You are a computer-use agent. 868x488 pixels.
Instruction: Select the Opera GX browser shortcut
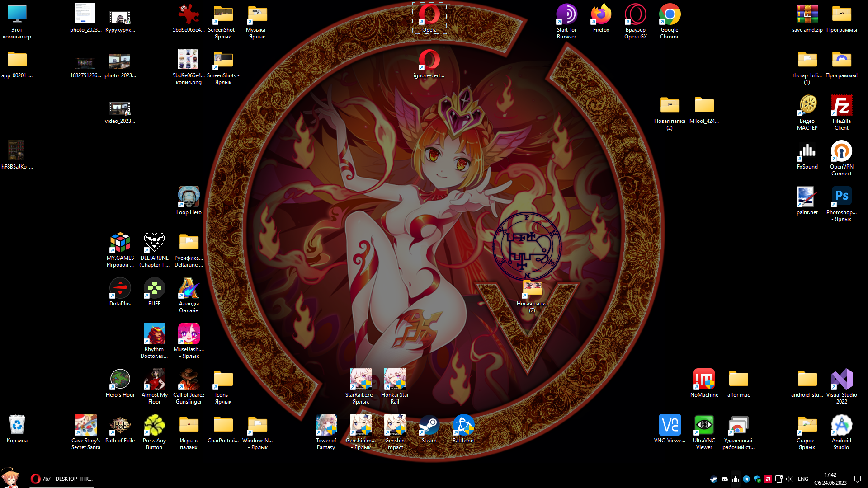[635, 21]
